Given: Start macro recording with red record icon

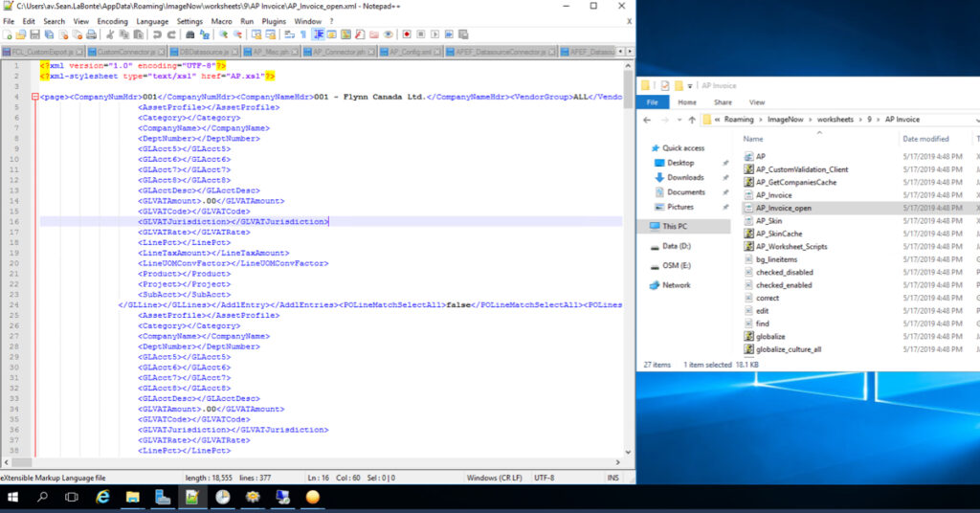Looking at the screenshot, I should click(x=406, y=34).
